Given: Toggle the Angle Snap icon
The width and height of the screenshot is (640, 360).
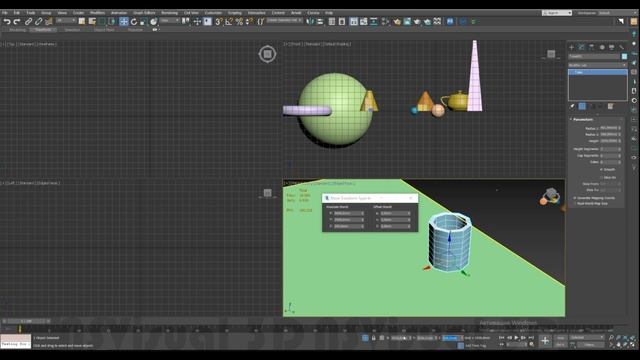Looking at the screenshot, I should 229,22.
